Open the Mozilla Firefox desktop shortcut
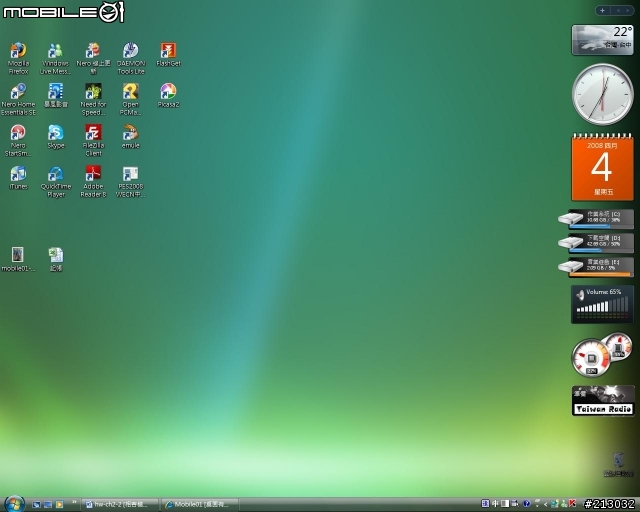The width and height of the screenshot is (640, 512). coord(18,58)
